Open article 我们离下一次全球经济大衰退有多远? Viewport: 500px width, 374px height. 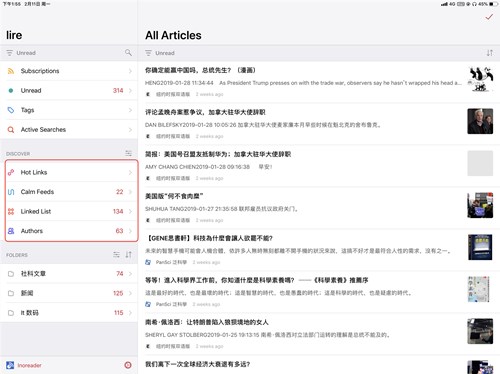pos(319,365)
